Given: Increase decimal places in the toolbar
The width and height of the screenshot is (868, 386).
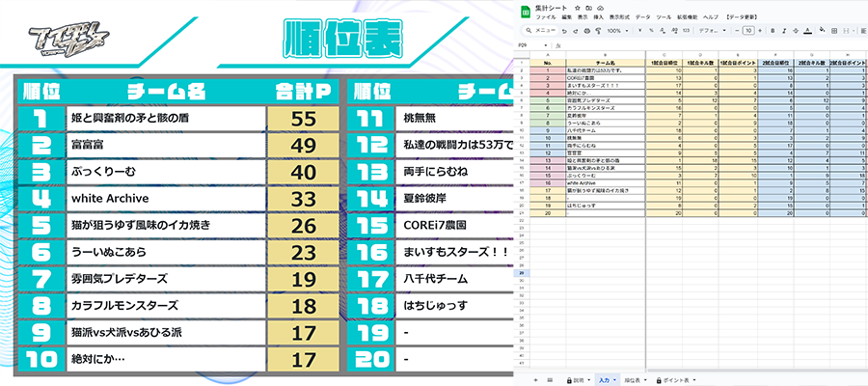Looking at the screenshot, I should (x=675, y=31).
